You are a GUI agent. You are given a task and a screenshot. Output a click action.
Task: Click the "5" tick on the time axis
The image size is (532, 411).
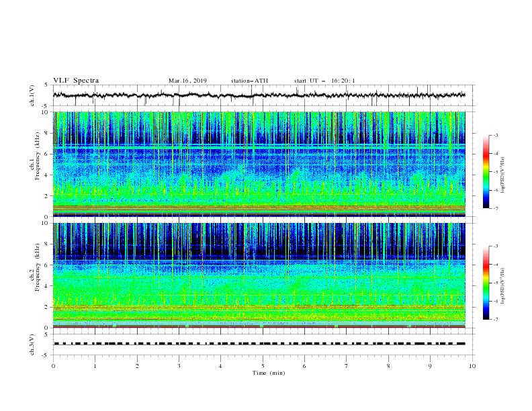(x=263, y=366)
